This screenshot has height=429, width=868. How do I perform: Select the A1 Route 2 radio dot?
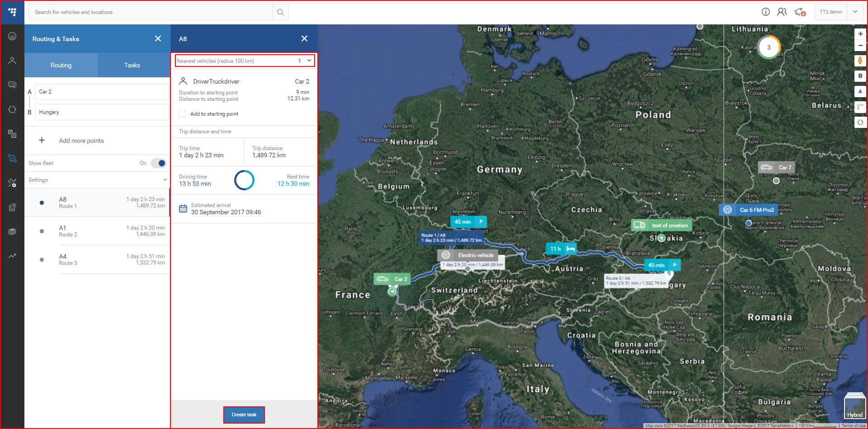(x=42, y=231)
